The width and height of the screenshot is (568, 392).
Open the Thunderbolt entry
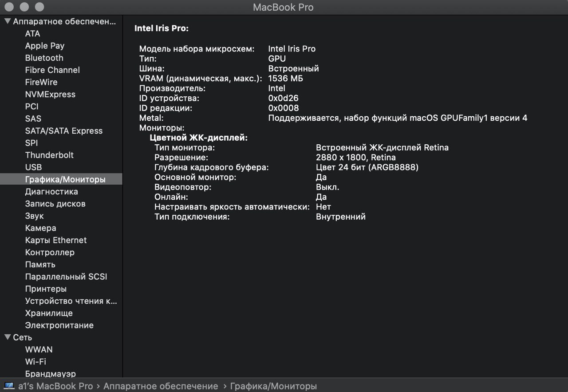coord(49,155)
